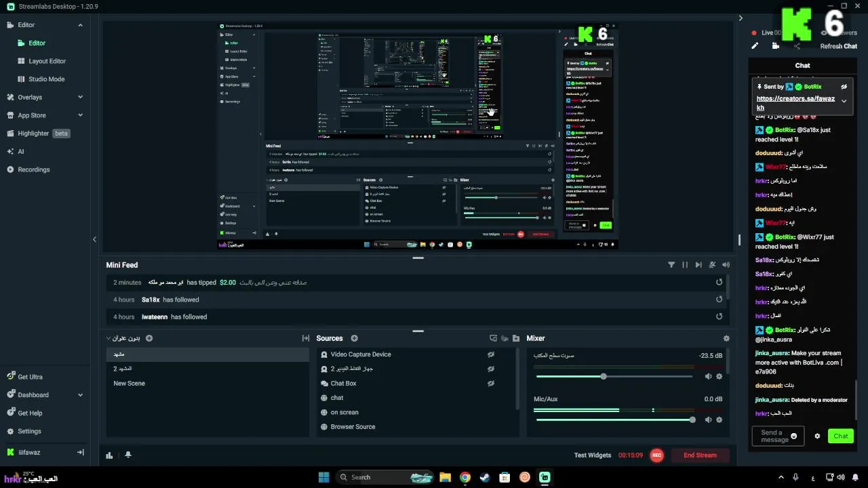Viewport: 868px width, 488px height.
Task: Open Chrome from the taskbar
Action: 465,477
